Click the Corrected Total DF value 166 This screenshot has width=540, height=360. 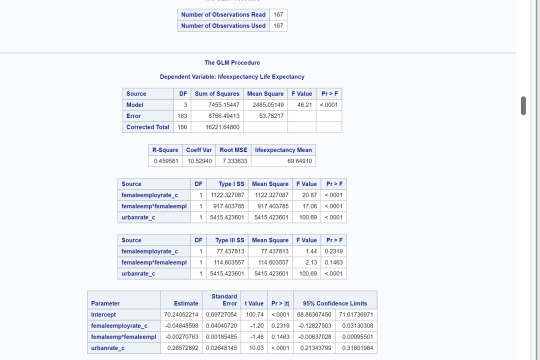tap(182, 127)
